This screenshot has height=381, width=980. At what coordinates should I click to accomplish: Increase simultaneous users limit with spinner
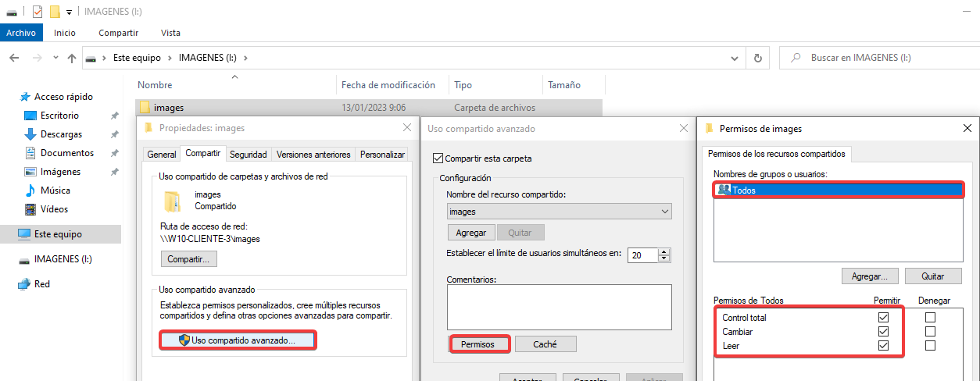[664, 251]
